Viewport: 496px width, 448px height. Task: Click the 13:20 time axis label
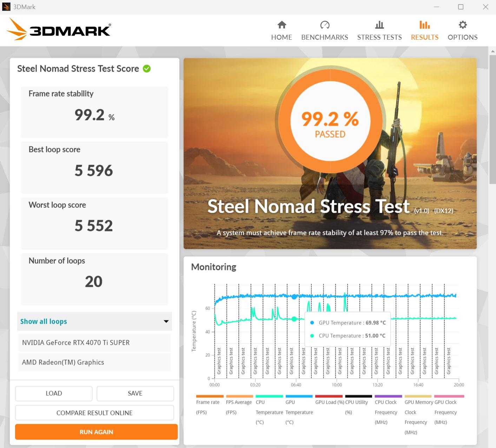(x=377, y=385)
